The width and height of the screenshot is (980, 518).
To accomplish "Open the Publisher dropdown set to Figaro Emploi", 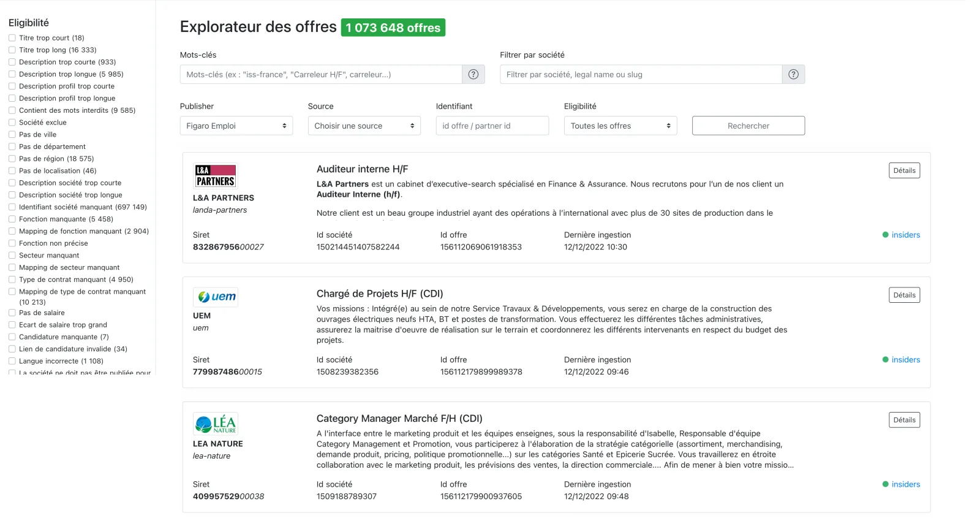I will pyautogui.click(x=236, y=126).
